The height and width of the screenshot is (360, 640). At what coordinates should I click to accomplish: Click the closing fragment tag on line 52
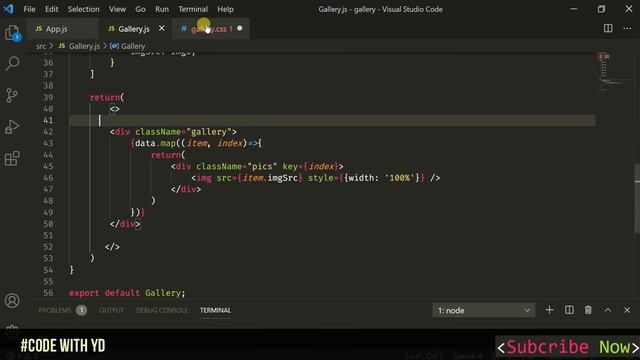(x=112, y=247)
